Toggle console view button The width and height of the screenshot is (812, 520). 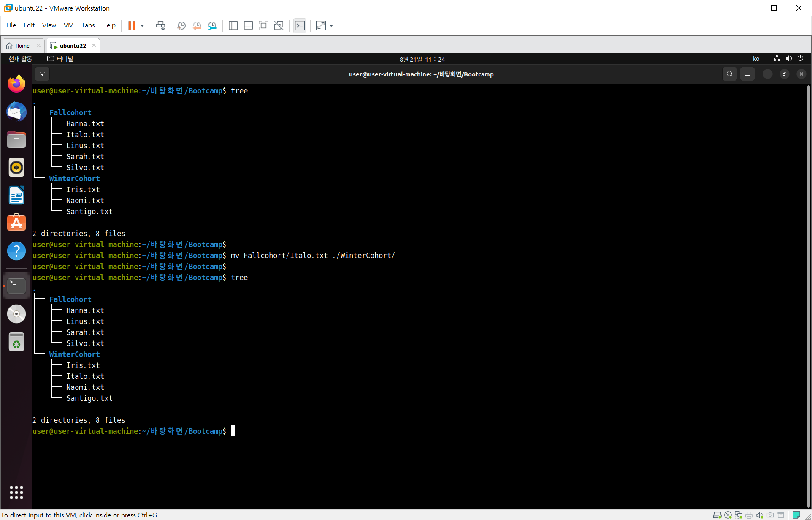300,26
